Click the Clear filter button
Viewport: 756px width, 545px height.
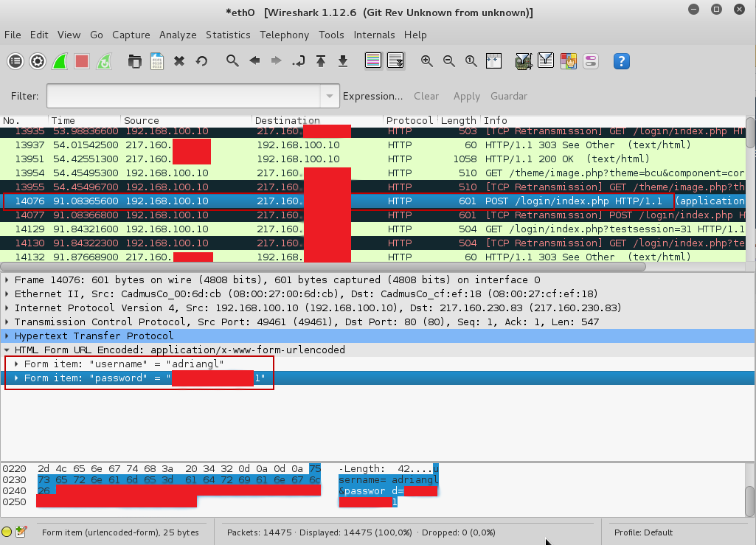(426, 96)
